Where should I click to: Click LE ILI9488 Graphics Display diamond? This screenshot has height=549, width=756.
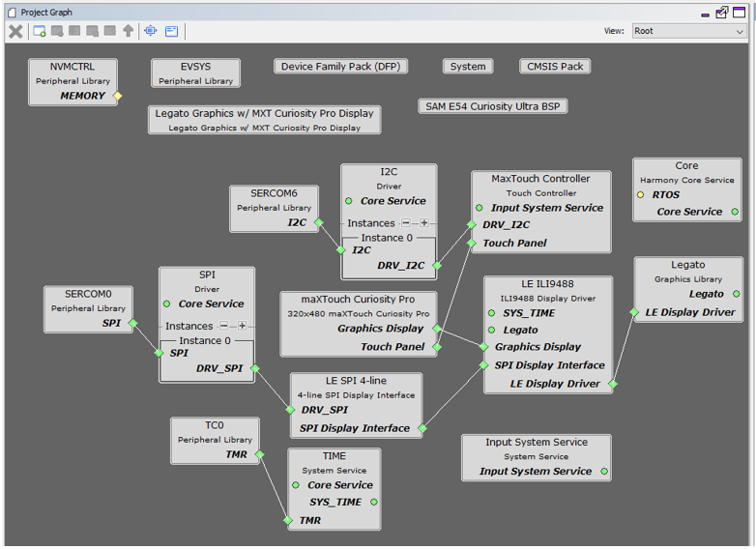pos(483,347)
